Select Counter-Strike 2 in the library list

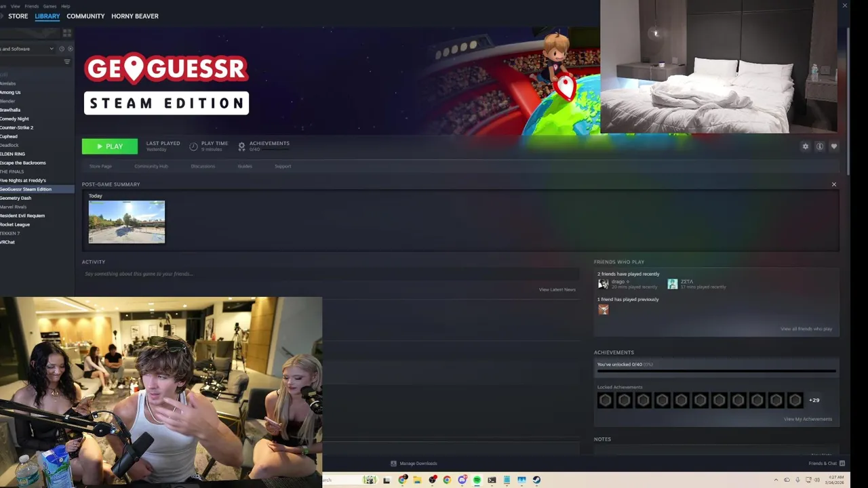coord(17,127)
